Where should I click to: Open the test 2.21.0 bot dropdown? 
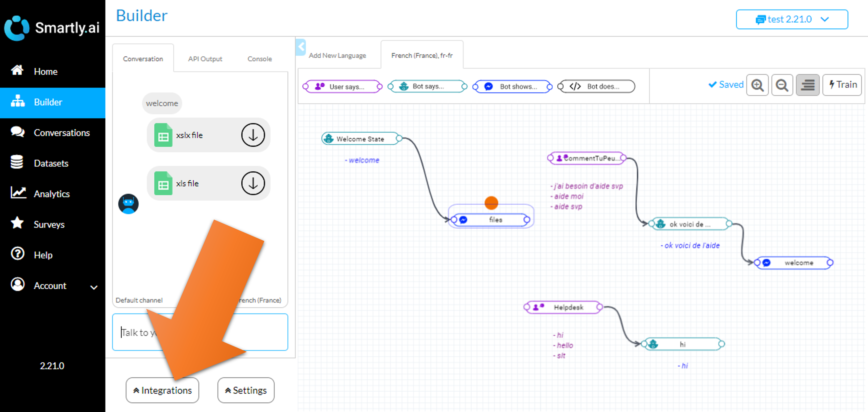pyautogui.click(x=791, y=20)
